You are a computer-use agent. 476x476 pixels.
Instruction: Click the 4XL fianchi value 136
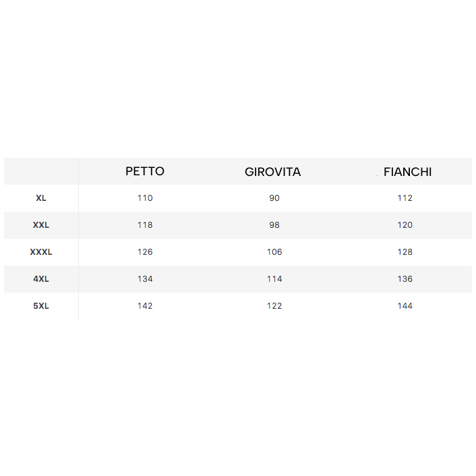(x=405, y=279)
